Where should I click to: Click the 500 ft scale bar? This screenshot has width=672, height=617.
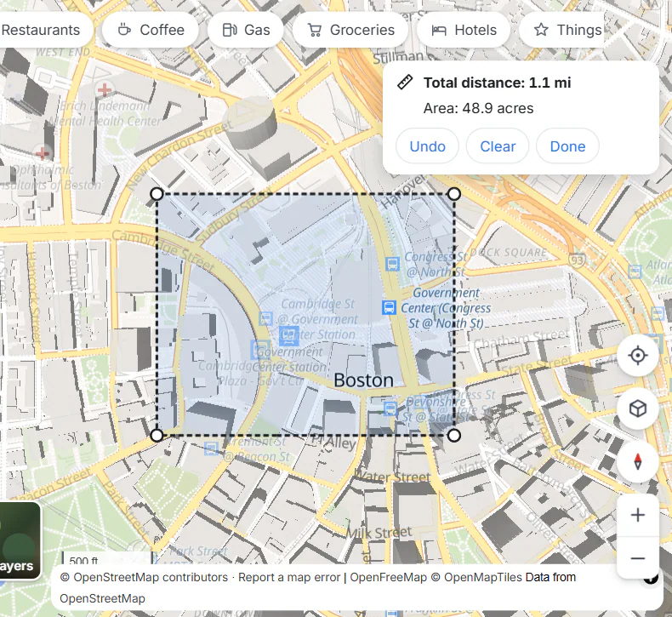[x=107, y=558]
